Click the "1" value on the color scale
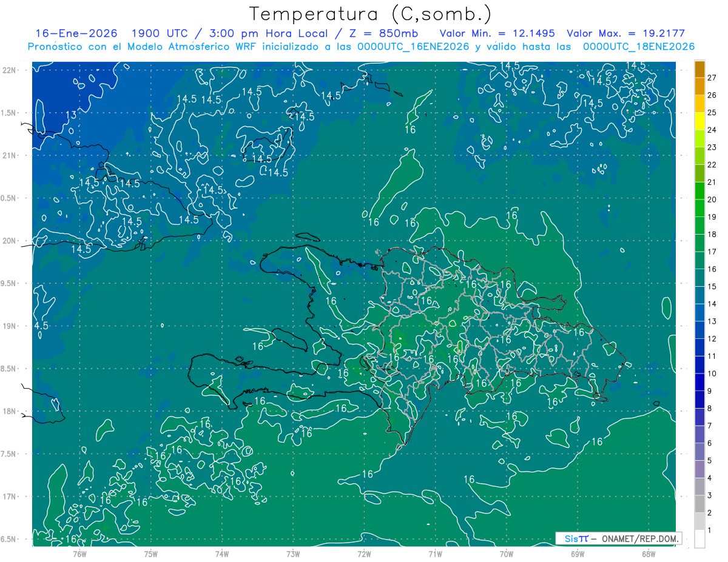The width and height of the screenshot is (728, 562). point(709,530)
